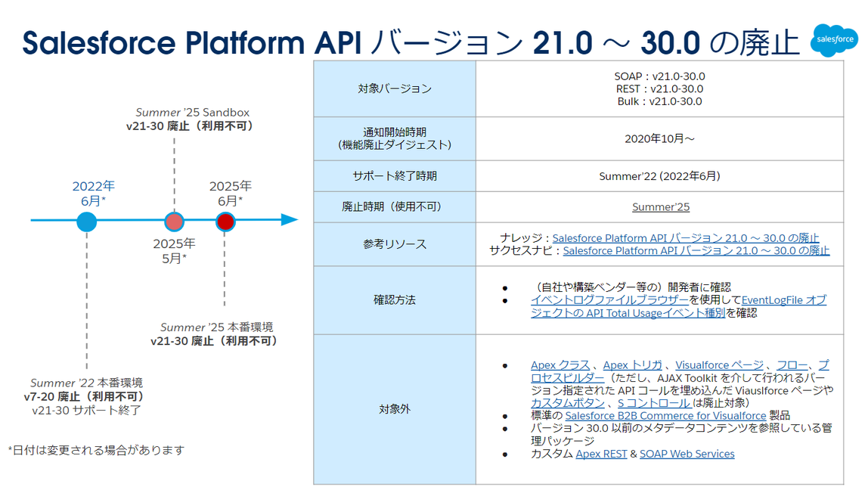This screenshot has width=868, height=490.
Task: Open the フロー link
Action: point(792,365)
